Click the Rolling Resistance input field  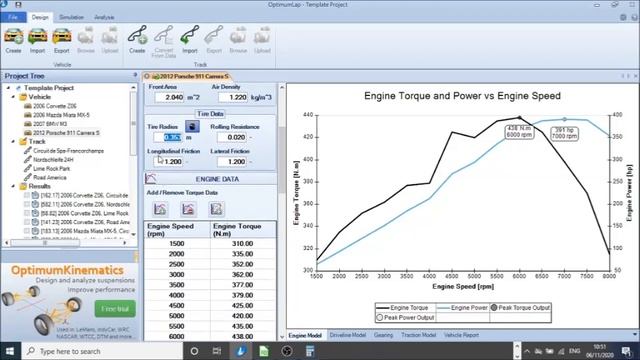coord(231,137)
